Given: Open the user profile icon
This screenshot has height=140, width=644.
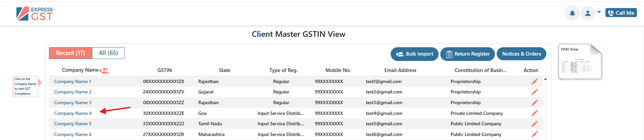Looking at the screenshot, I should (588, 13).
